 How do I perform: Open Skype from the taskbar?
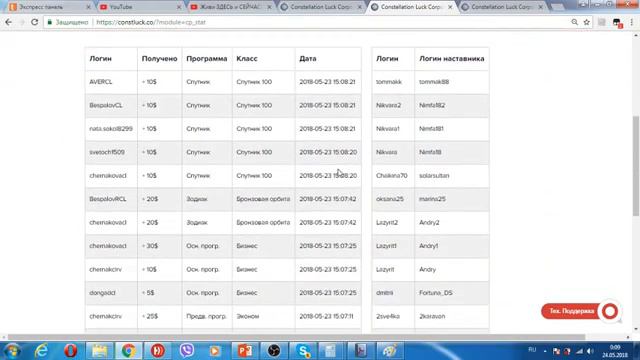(x=303, y=351)
